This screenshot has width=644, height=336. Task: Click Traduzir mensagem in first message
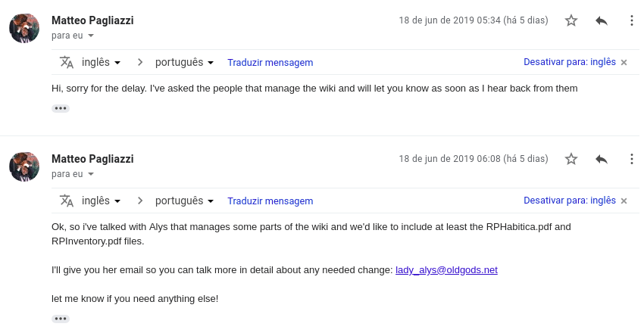click(270, 62)
